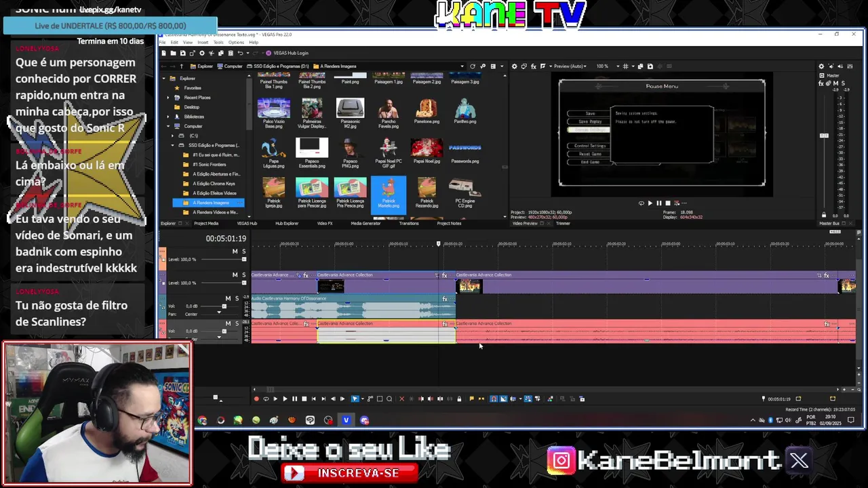Switch to the Video FX tab

(325, 223)
